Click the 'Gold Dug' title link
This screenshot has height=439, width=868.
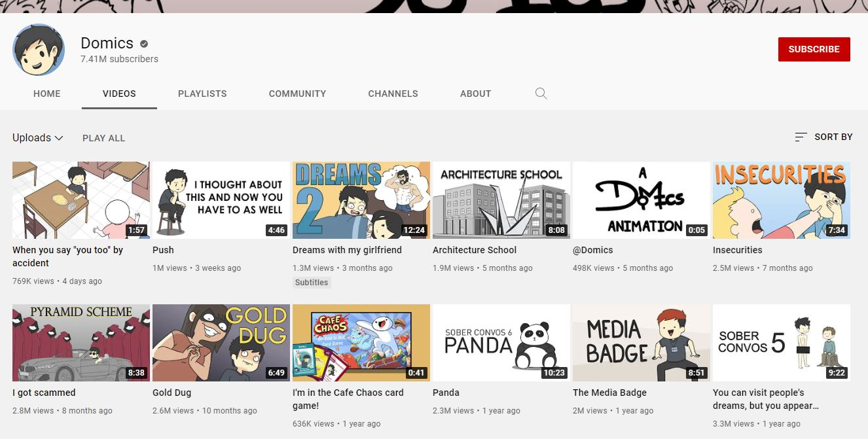click(172, 393)
